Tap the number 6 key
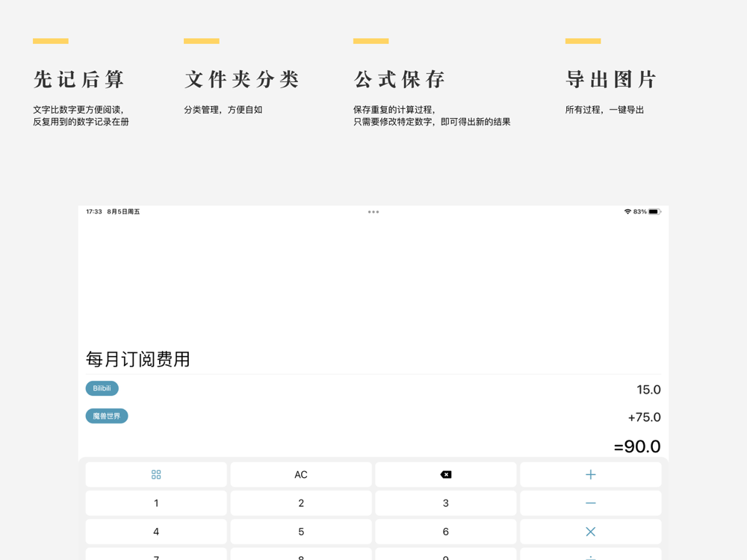This screenshot has height=560, width=747. click(446, 532)
